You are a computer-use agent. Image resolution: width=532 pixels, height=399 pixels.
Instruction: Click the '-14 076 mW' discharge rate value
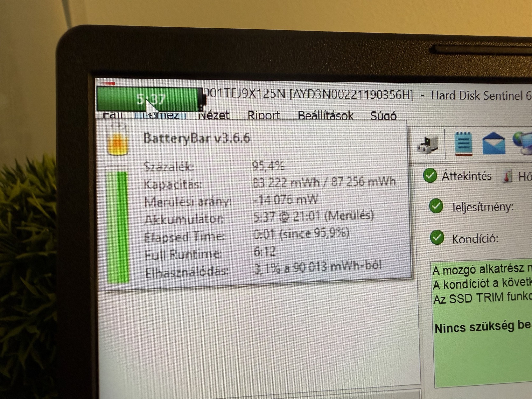[x=285, y=200]
